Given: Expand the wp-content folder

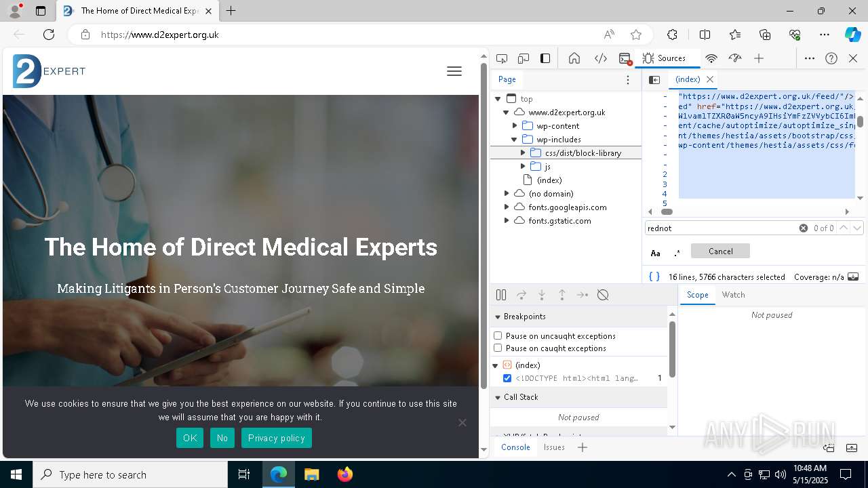Looking at the screenshot, I should 515,126.
